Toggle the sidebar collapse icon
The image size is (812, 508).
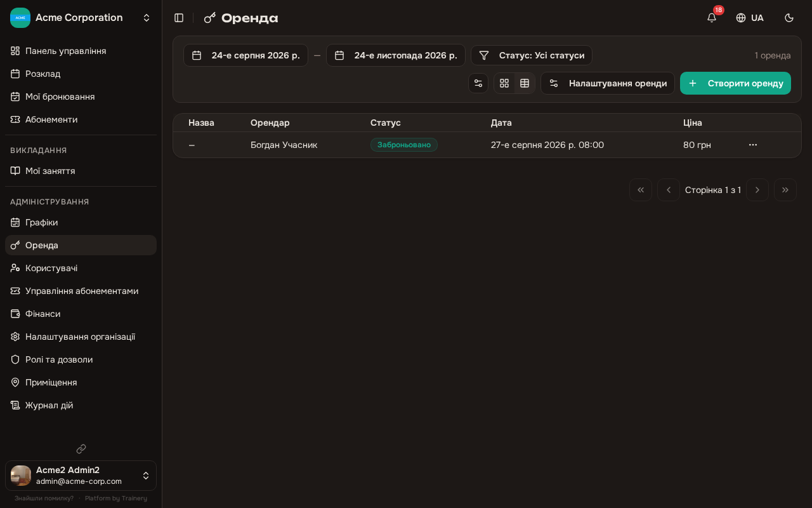click(x=179, y=18)
